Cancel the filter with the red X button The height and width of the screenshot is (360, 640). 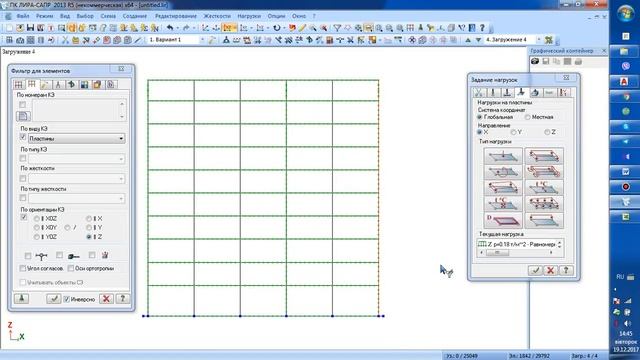click(x=106, y=298)
